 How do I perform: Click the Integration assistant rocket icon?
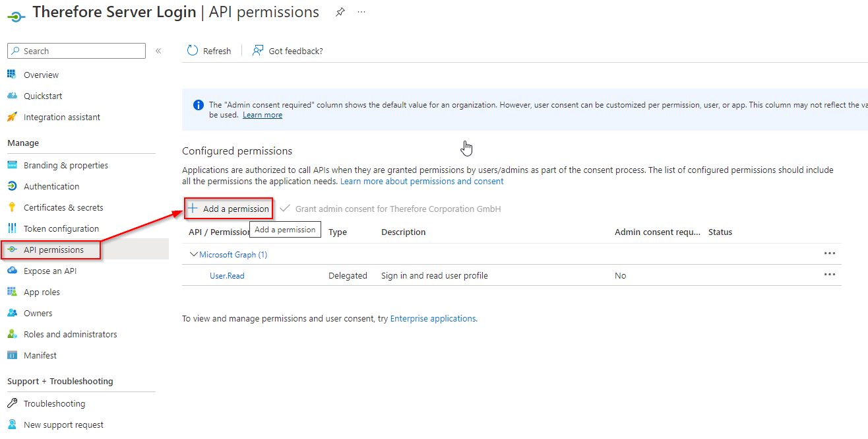point(12,117)
